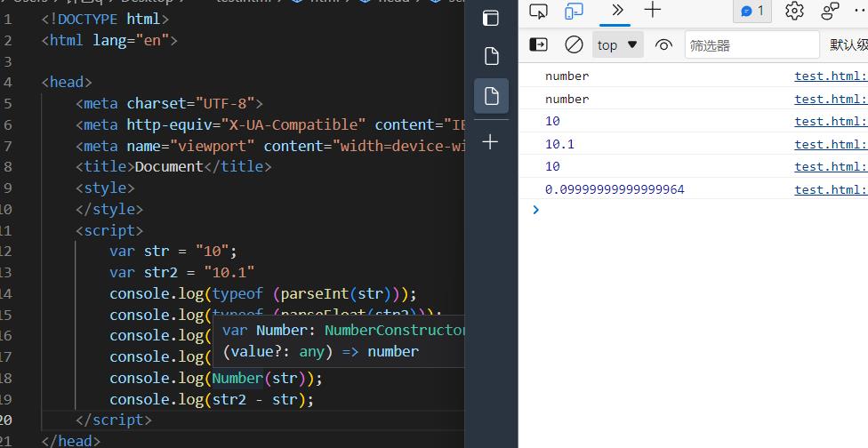Click the DOCTYPE html declaration line
Screen dimensions: 868x448
tap(105, 20)
